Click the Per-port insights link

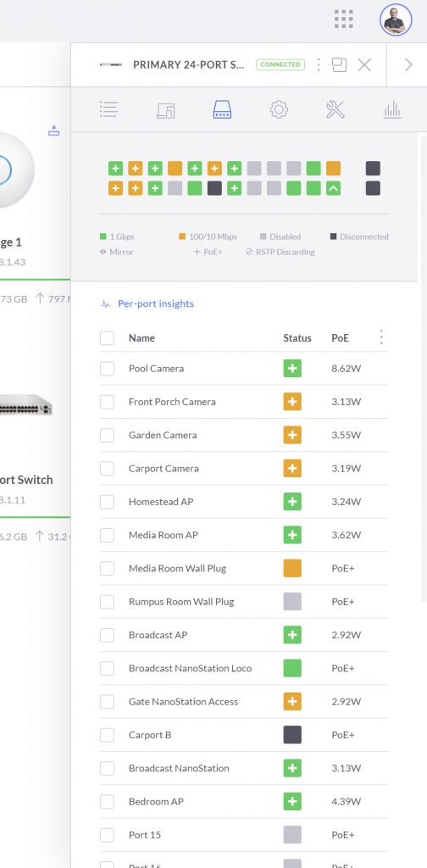point(147,303)
